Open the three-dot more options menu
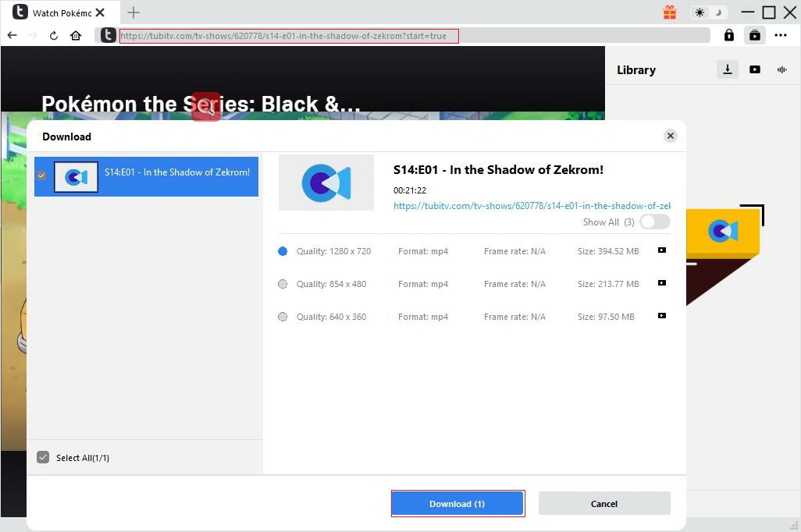 781,35
